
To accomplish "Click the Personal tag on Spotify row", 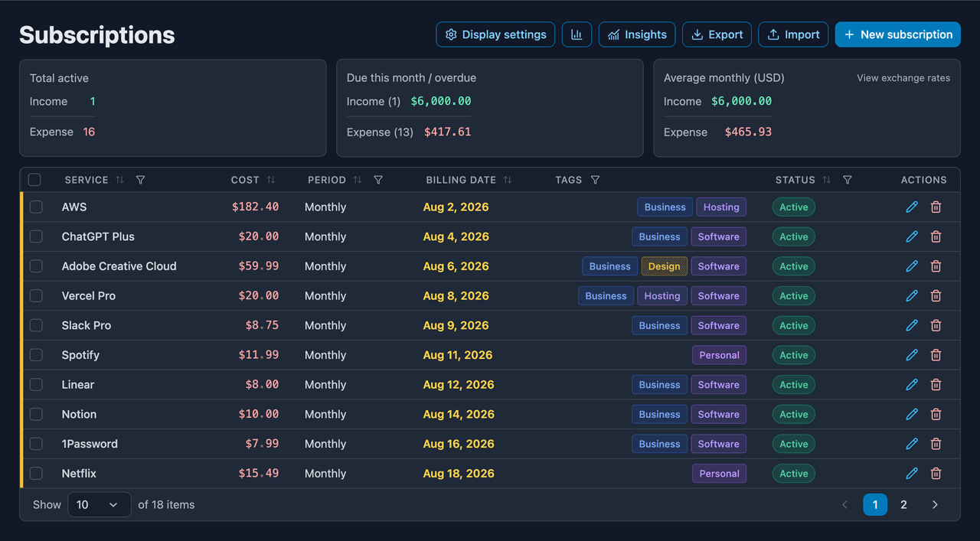I will tap(720, 355).
